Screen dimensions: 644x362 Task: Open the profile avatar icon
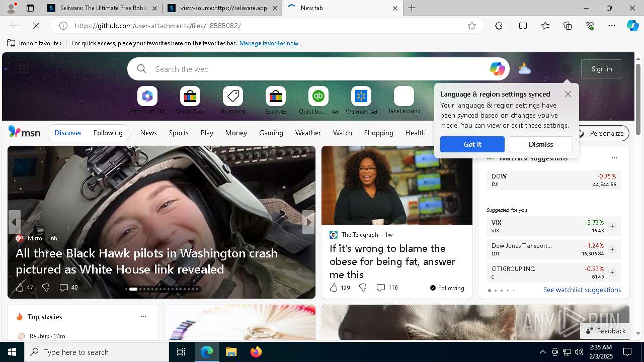click(11, 8)
